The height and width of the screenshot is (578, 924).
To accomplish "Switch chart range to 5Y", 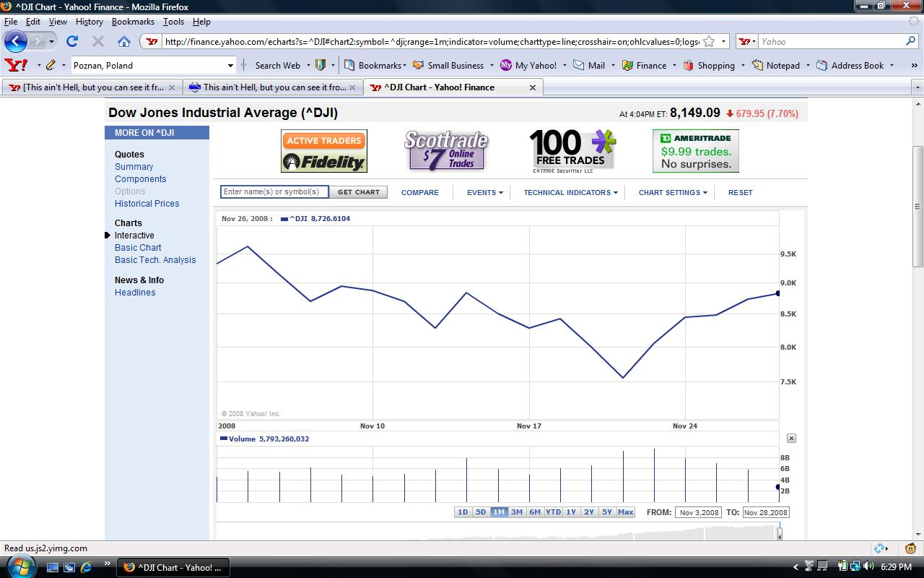I will click(607, 512).
